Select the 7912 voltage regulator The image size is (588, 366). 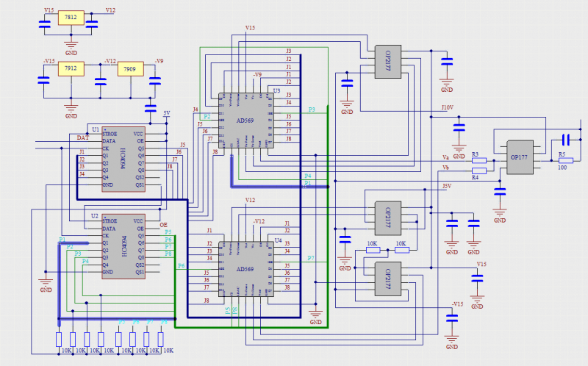[x=71, y=68]
